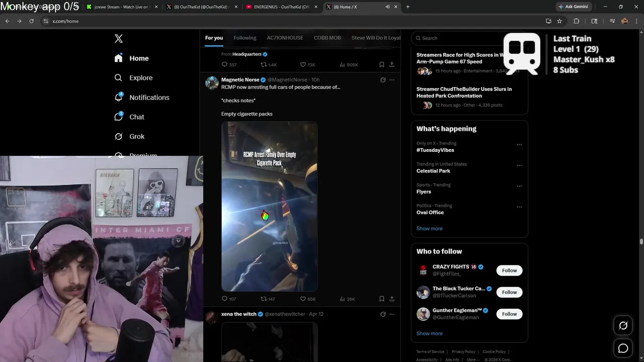Follow Gunther Eagleman account

click(509, 314)
